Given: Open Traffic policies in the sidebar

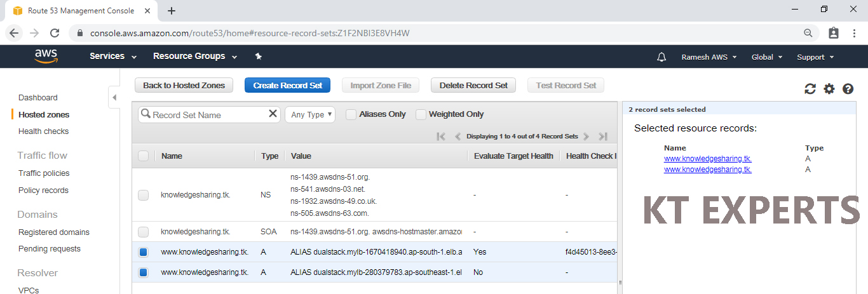Looking at the screenshot, I should pyautogui.click(x=44, y=173).
